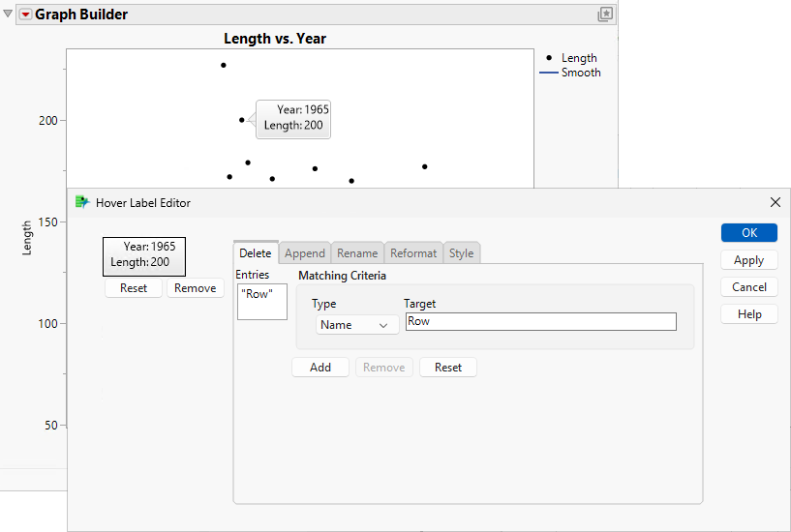
Task: Click the Year: 1965 tooltip in the graph
Action: point(293,119)
